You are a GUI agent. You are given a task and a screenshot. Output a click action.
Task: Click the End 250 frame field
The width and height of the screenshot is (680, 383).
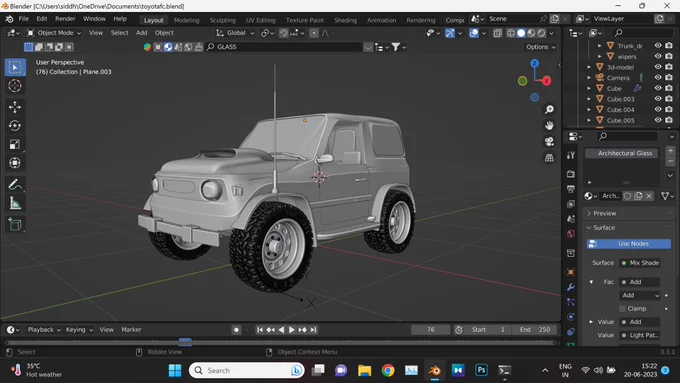(535, 330)
